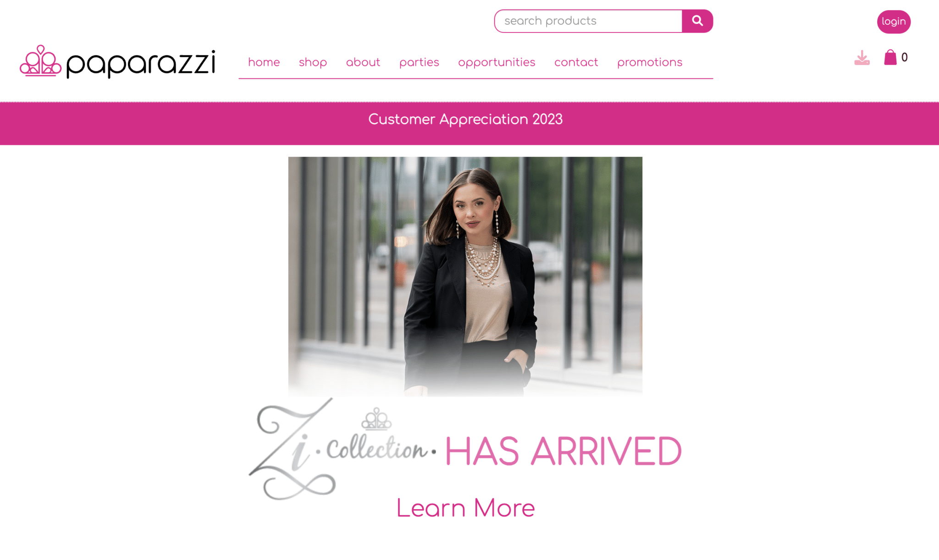Open the promotions menu item
The height and width of the screenshot is (560, 939).
650,62
